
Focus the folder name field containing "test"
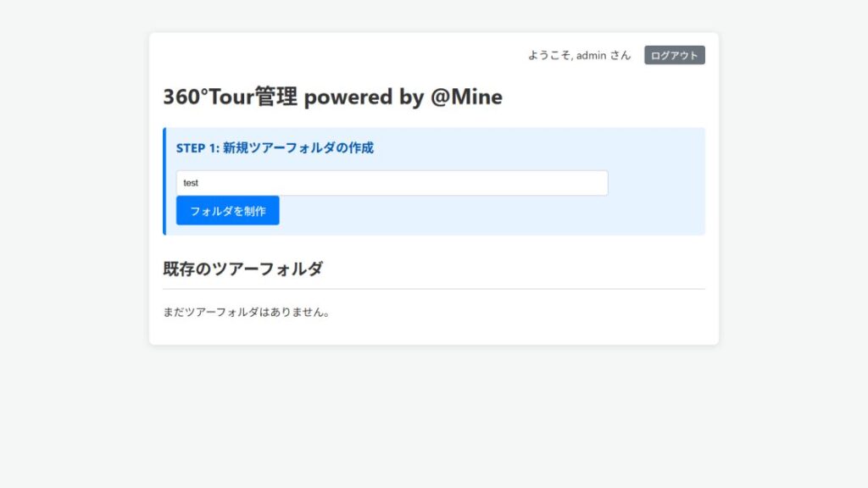click(x=392, y=183)
